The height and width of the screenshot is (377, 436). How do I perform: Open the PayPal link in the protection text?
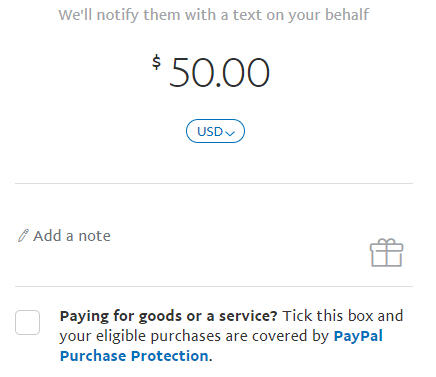click(358, 336)
